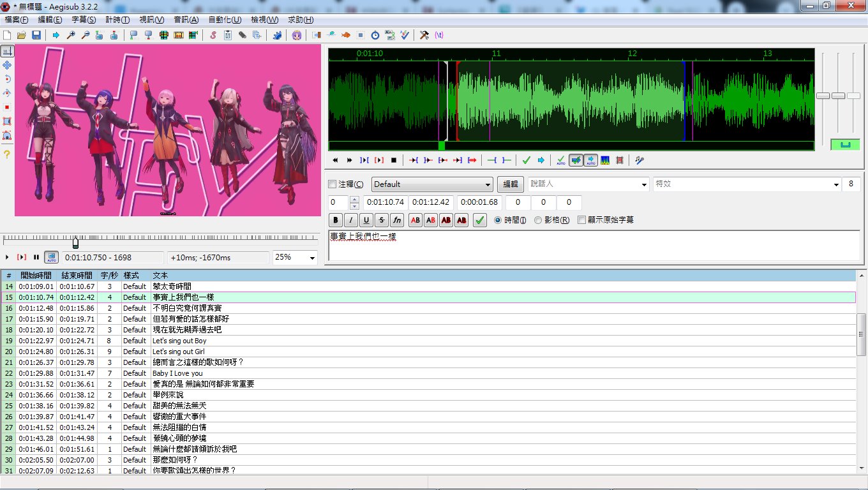Open the 自動化 Automation menu
This screenshot has width=868, height=490.
[225, 20]
